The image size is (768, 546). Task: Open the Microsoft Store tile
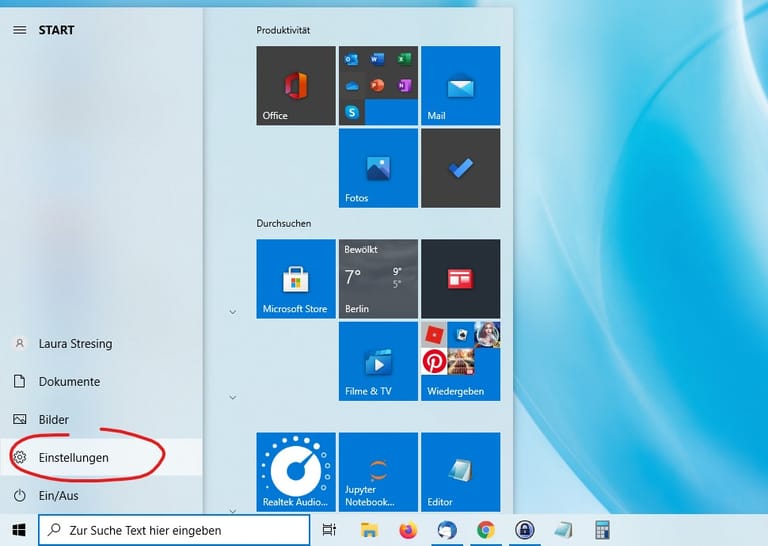pyautogui.click(x=296, y=279)
